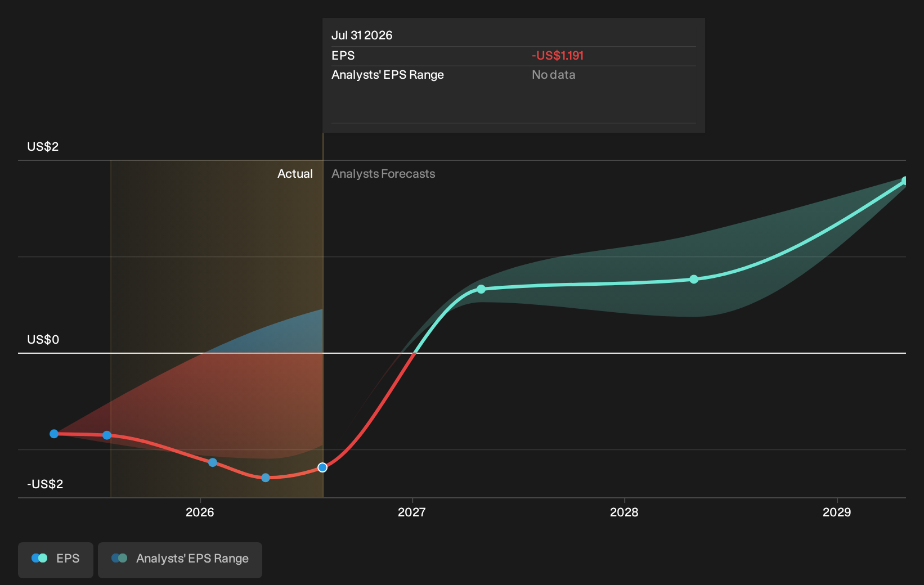Click the forecast EPS point after 2028
The height and width of the screenshot is (585, 924).
694,279
